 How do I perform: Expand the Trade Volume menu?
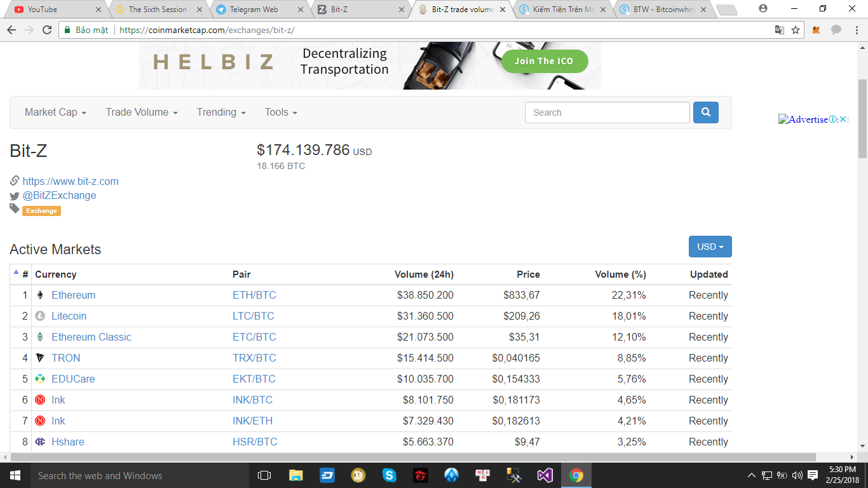[142, 112]
